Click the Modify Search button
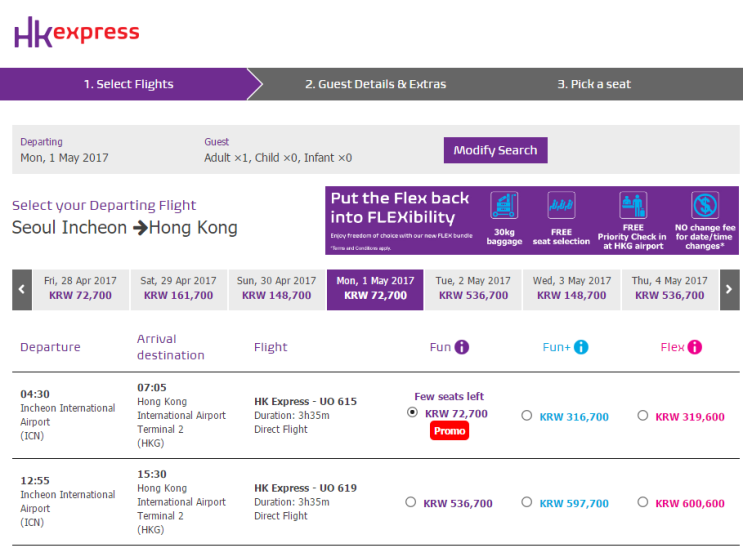Image resolution: width=743 pixels, height=548 pixels. [496, 150]
